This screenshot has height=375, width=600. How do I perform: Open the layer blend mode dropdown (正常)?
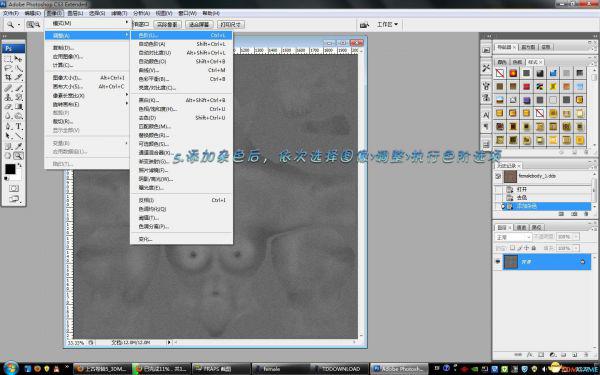[x=513, y=237]
